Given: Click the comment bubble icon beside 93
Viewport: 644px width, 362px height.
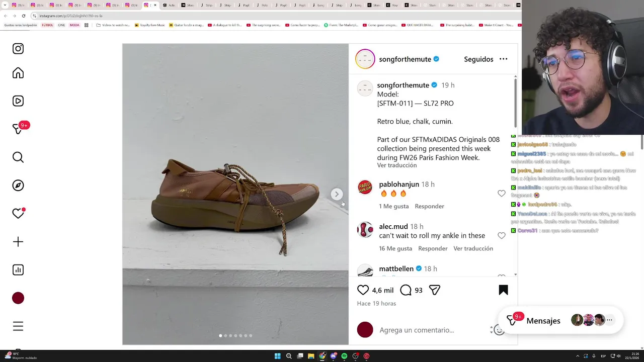Looking at the screenshot, I should point(406,290).
